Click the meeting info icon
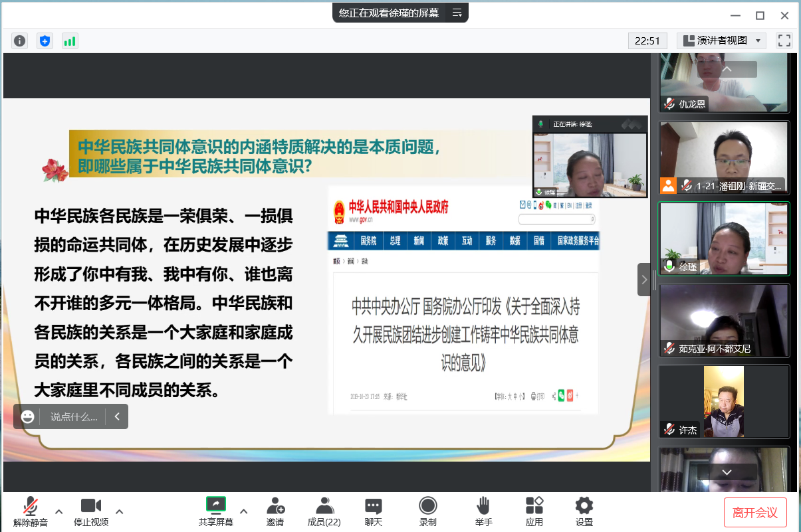Viewport: 801px width, 532px height. click(x=20, y=41)
